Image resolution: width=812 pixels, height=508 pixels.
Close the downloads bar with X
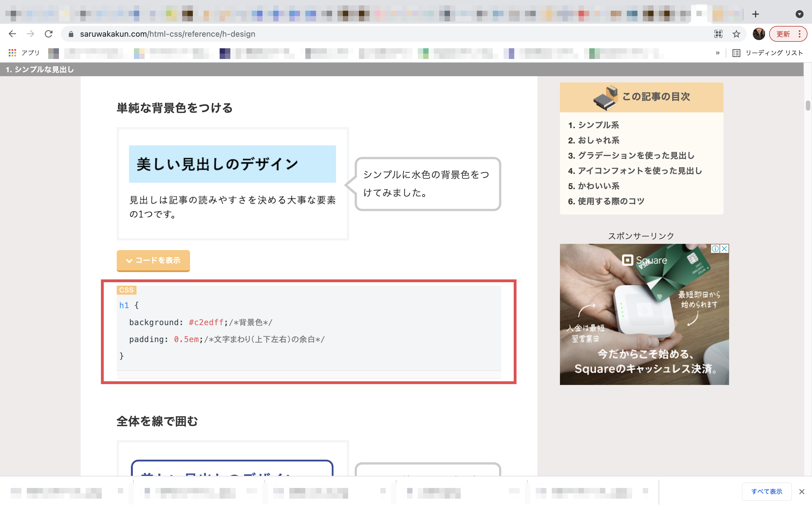coord(802,492)
